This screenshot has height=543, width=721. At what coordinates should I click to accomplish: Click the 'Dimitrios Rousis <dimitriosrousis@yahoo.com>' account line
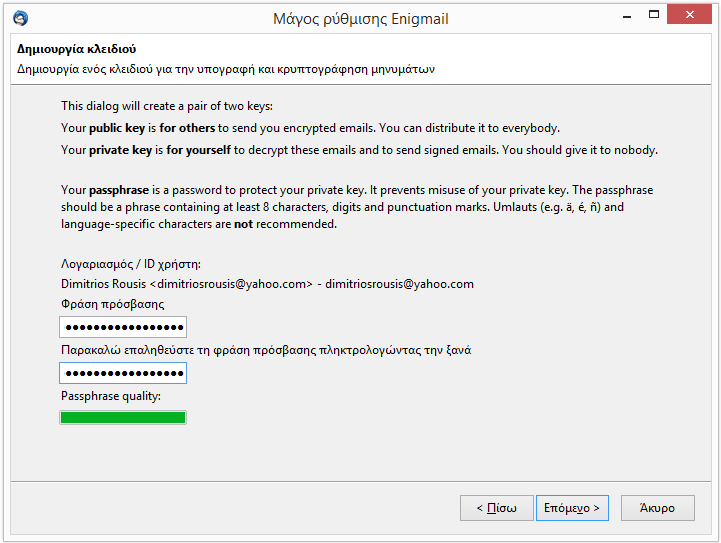[267, 284]
